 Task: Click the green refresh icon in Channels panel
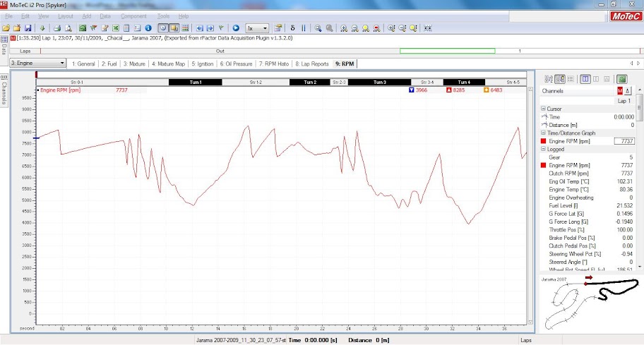pyautogui.click(x=622, y=79)
